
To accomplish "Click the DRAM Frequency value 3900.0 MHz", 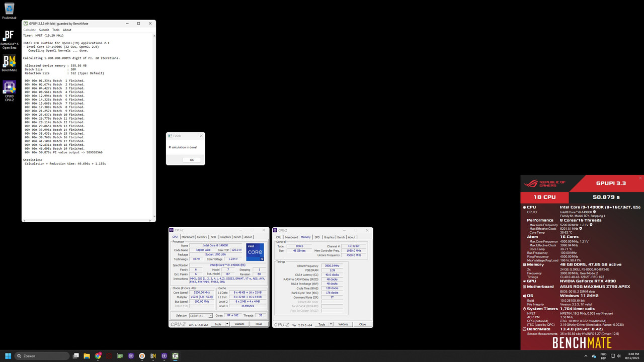I will click(332, 266).
